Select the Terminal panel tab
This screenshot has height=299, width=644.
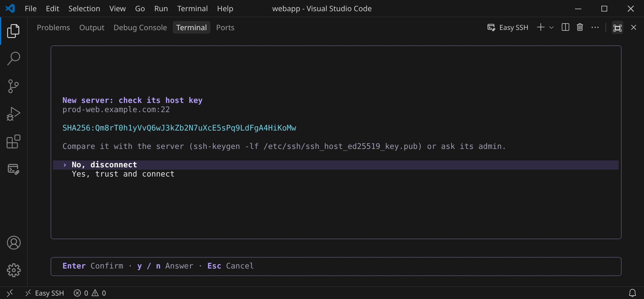tap(191, 27)
